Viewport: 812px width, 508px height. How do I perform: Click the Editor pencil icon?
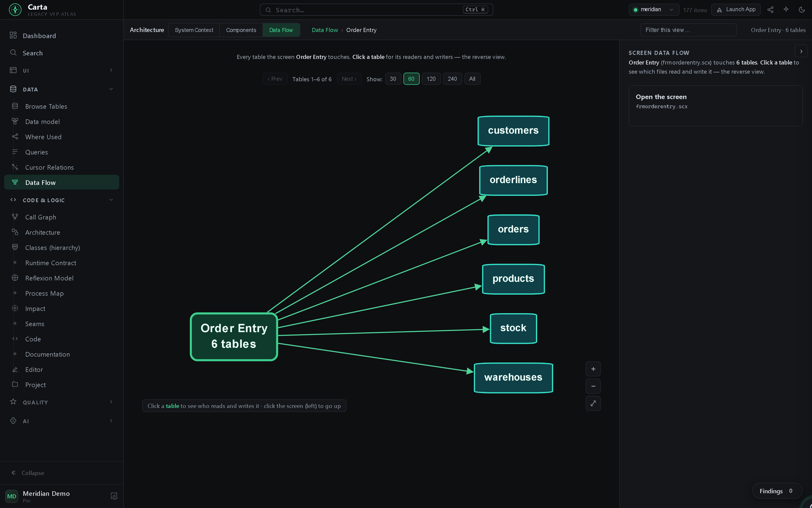pyautogui.click(x=15, y=369)
